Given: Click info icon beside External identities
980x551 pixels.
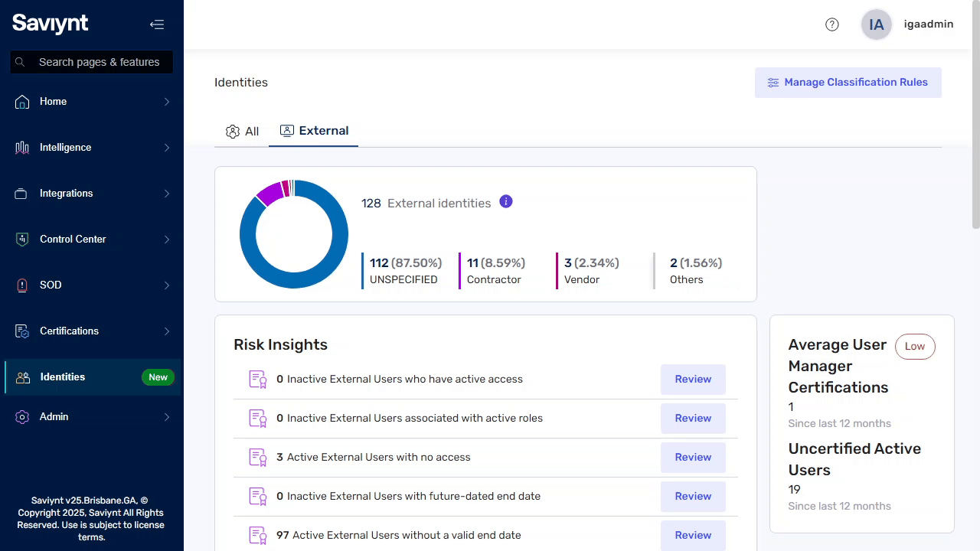Looking at the screenshot, I should coord(506,202).
